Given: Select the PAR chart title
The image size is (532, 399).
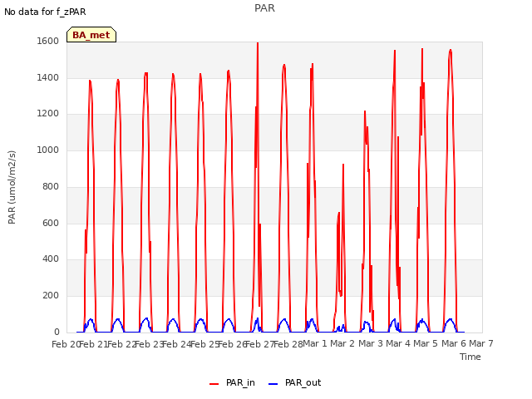Looking at the screenshot, I should coord(264,7).
